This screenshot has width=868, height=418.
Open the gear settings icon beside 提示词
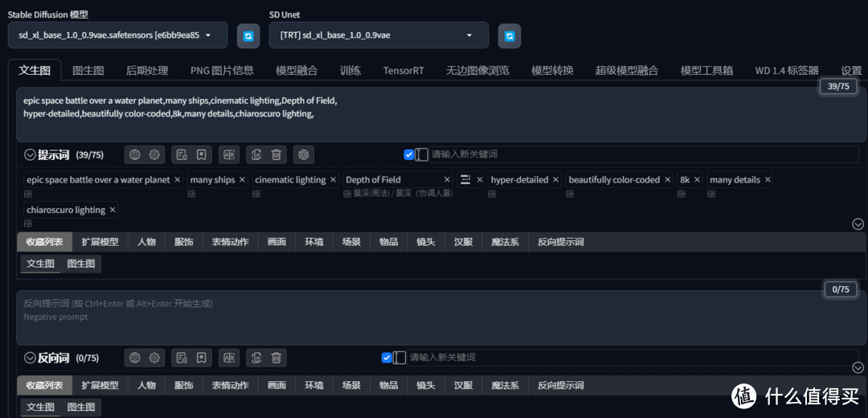(154, 155)
